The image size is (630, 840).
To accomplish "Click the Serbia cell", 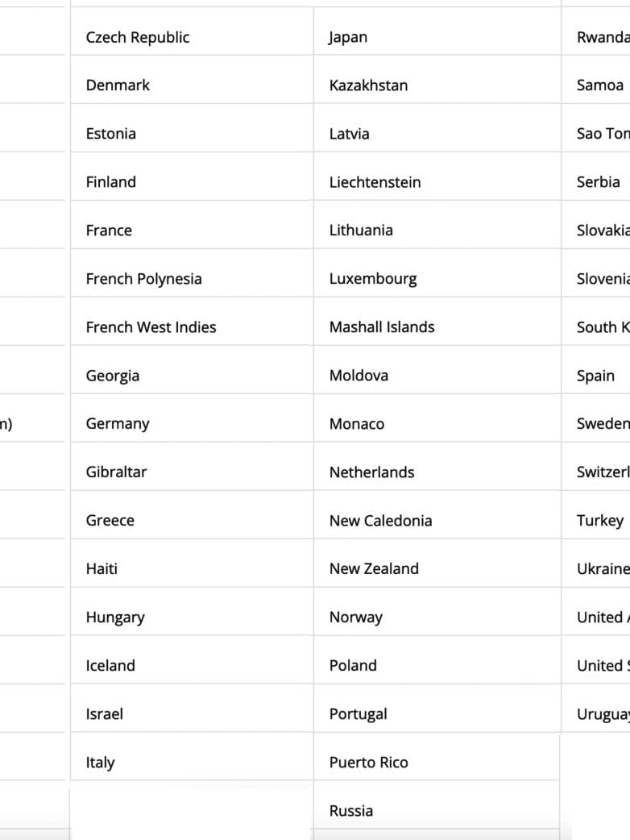I will click(598, 182).
